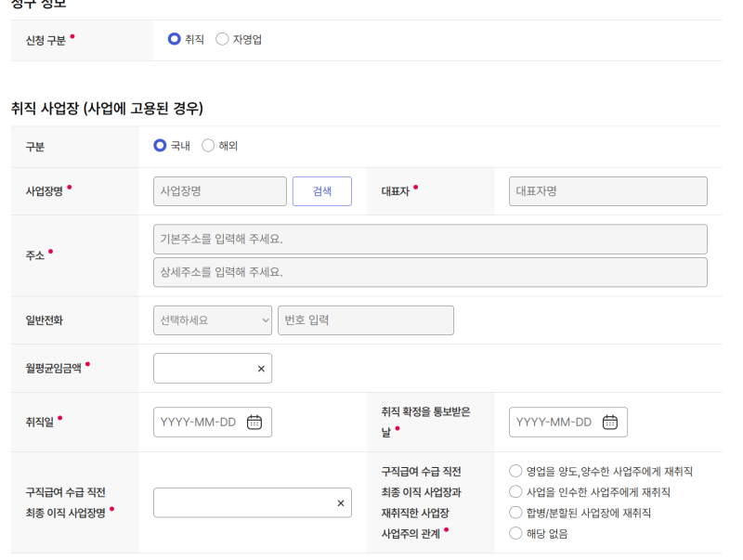The image size is (743, 560).
Task: Click the 최종 이직 사업장명 input box
Action: [x=253, y=502]
